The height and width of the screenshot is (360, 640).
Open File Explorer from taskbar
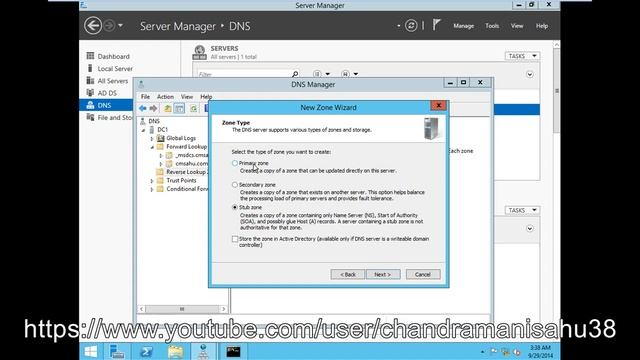coord(176,351)
